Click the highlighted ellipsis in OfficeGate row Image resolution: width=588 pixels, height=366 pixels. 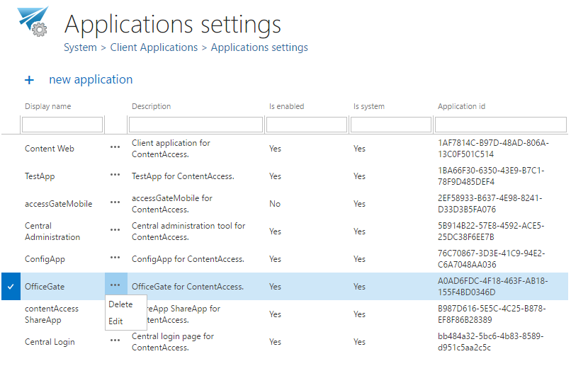point(115,286)
